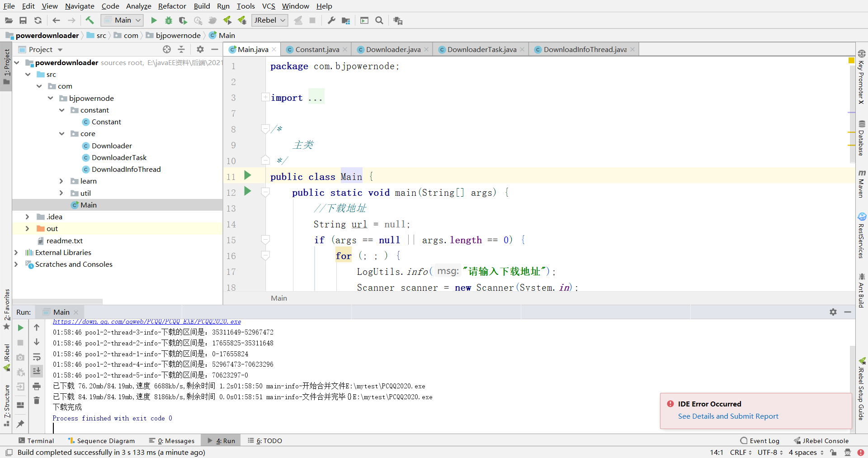Click the Project panel gear settings icon
This screenshot has width=868, height=458.
point(200,49)
